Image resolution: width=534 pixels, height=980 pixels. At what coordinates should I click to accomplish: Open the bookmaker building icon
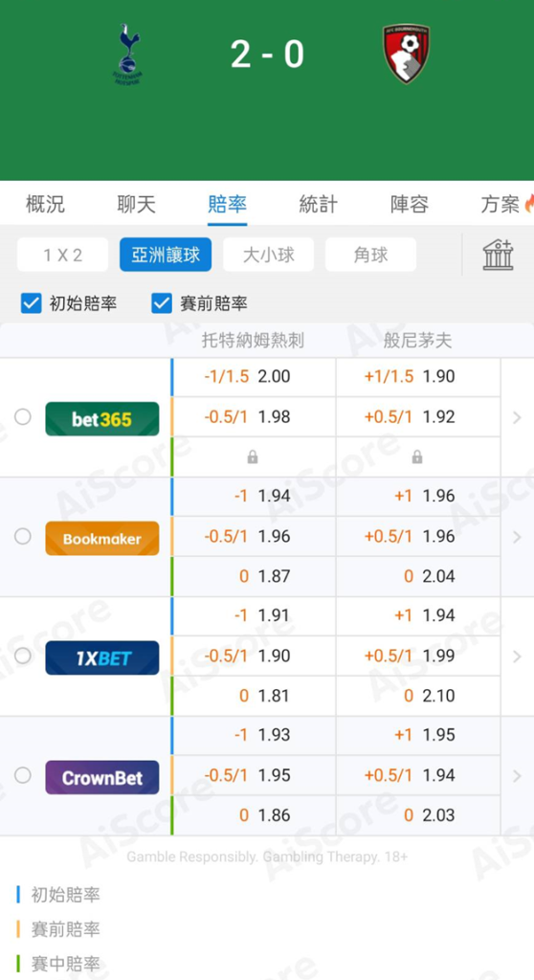coord(498,255)
